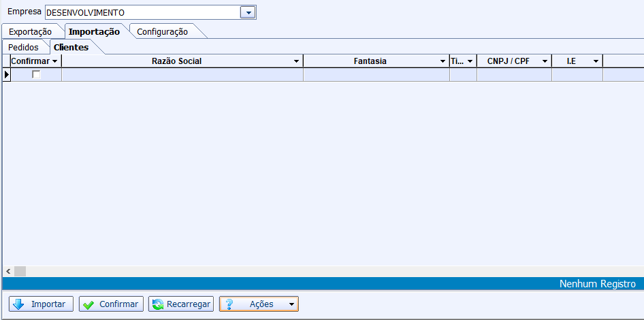Open the Pedidos sub-tab
644x320 pixels.
click(x=23, y=47)
